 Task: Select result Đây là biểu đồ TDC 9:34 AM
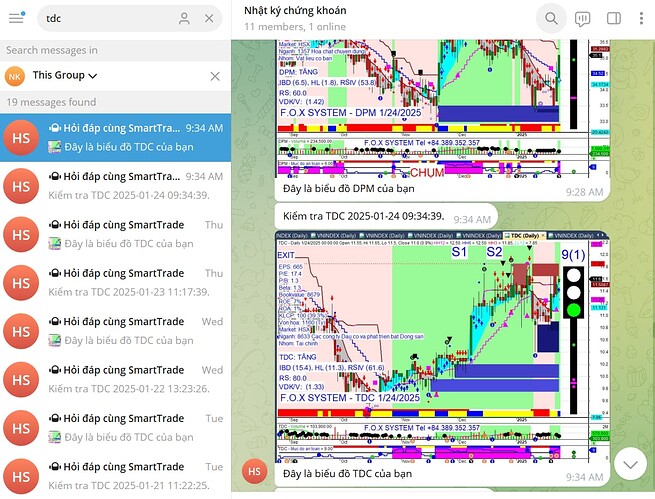115,138
